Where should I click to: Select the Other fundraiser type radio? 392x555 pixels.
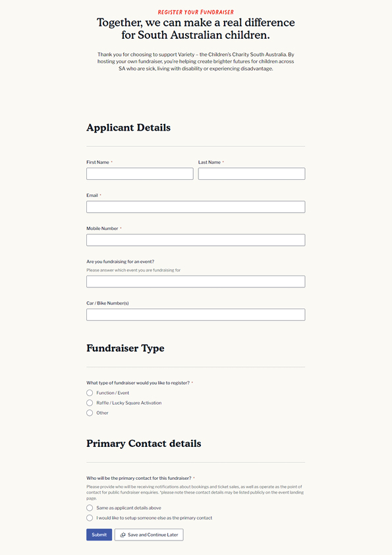coord(90,413)
